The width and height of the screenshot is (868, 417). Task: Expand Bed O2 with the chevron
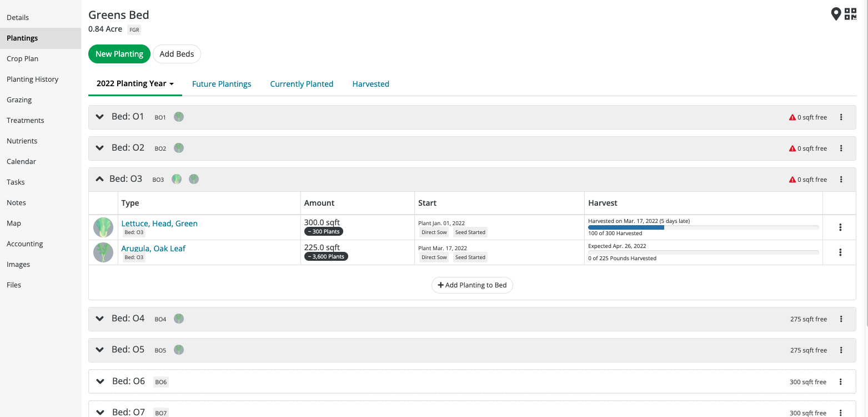[x=100, y=148]
